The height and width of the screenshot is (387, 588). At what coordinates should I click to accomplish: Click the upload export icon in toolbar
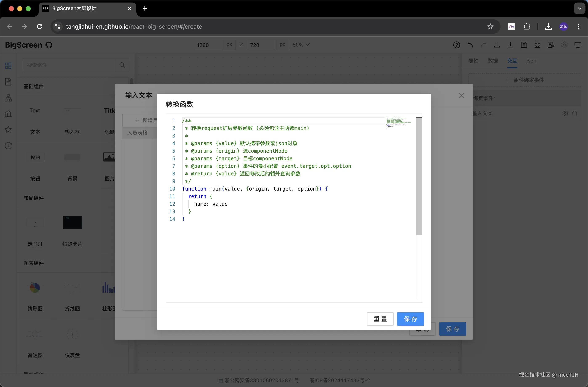(x=497, y=45)
